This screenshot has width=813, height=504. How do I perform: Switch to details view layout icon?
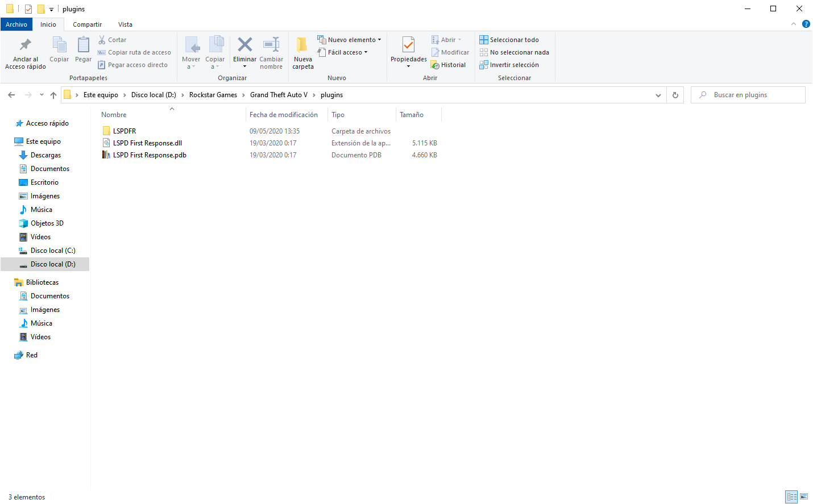(791, 497)
